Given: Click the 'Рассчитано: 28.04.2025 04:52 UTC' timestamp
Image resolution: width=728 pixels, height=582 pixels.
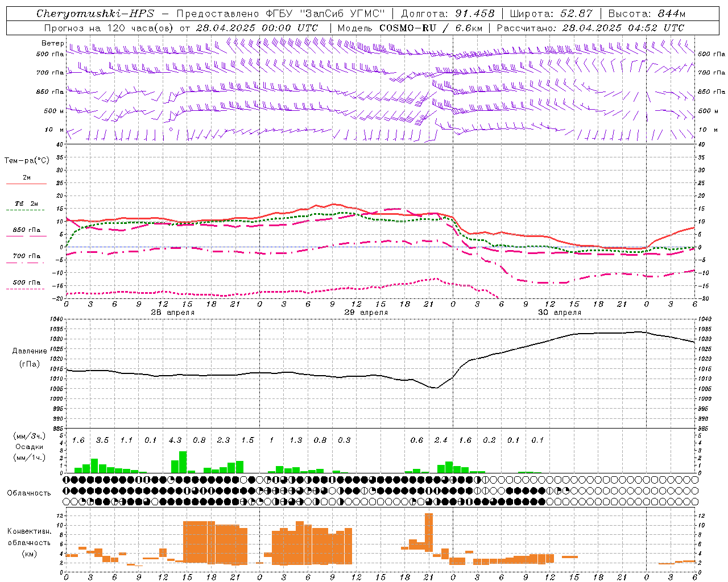Looking at the screenshot, I should [591, 28].
